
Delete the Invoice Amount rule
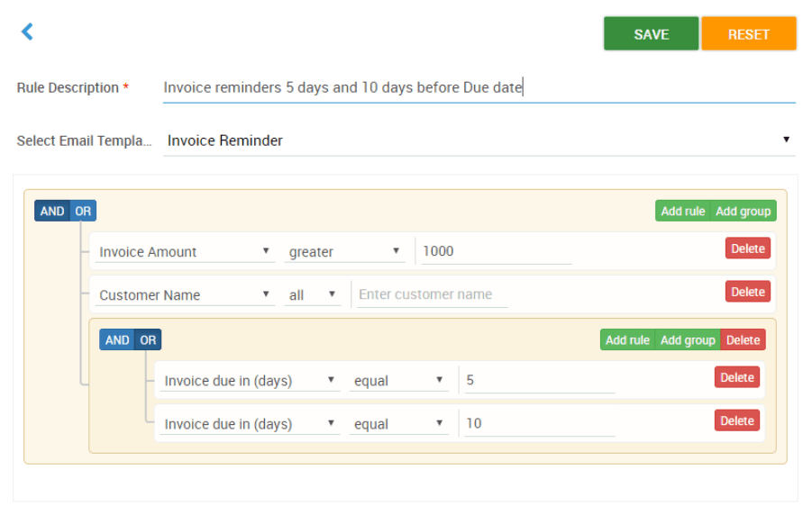point(747,248)
